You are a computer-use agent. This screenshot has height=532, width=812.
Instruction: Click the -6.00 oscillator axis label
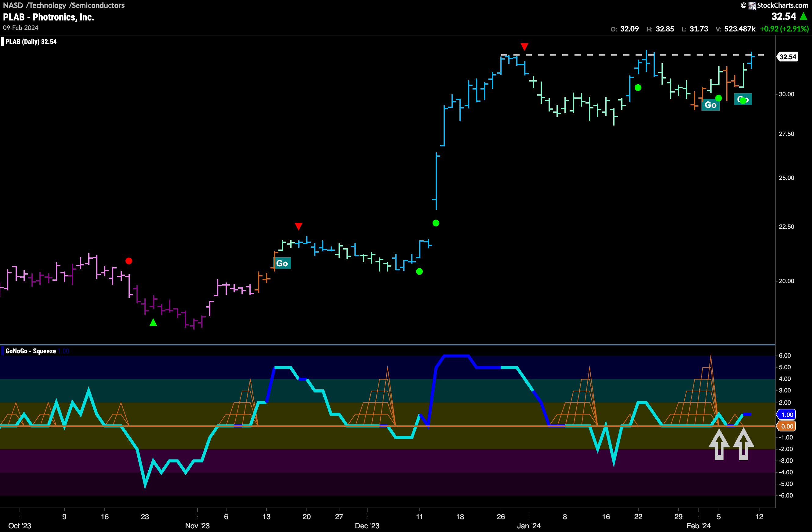[786, 495]
